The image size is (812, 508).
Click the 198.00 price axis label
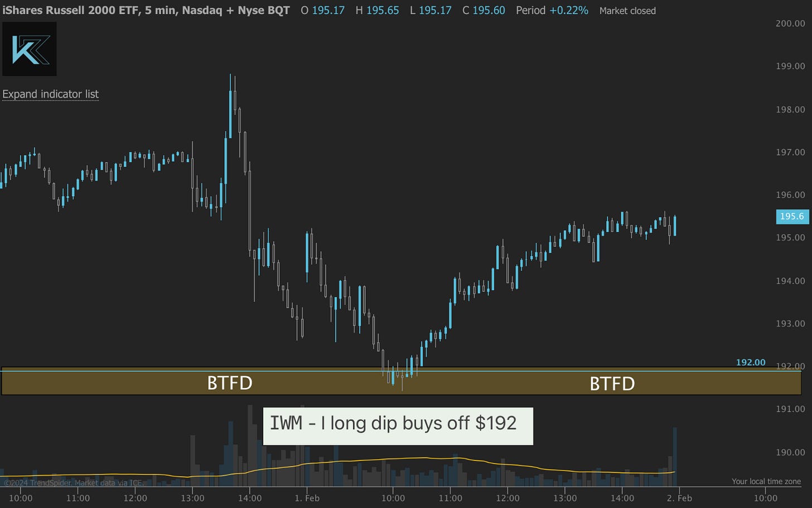790,109
